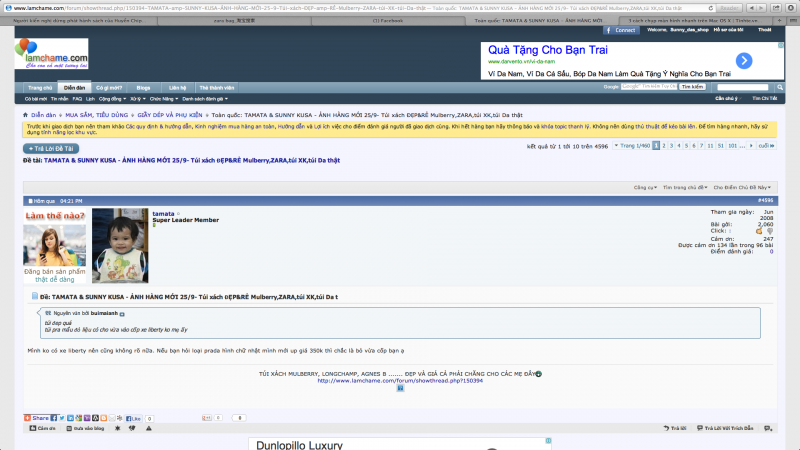Click the 'Cảm ơn' thanks icon
800x450 pixels.
tap(32, 427)
